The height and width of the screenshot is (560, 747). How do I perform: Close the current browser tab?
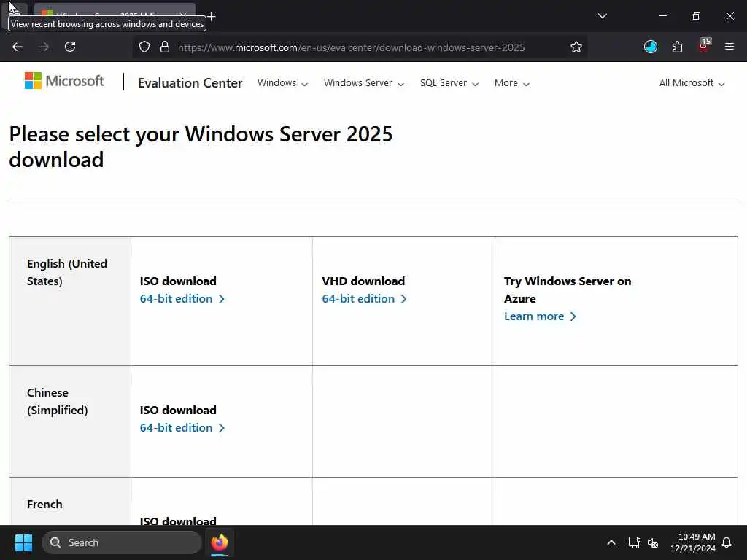(183, 16)
